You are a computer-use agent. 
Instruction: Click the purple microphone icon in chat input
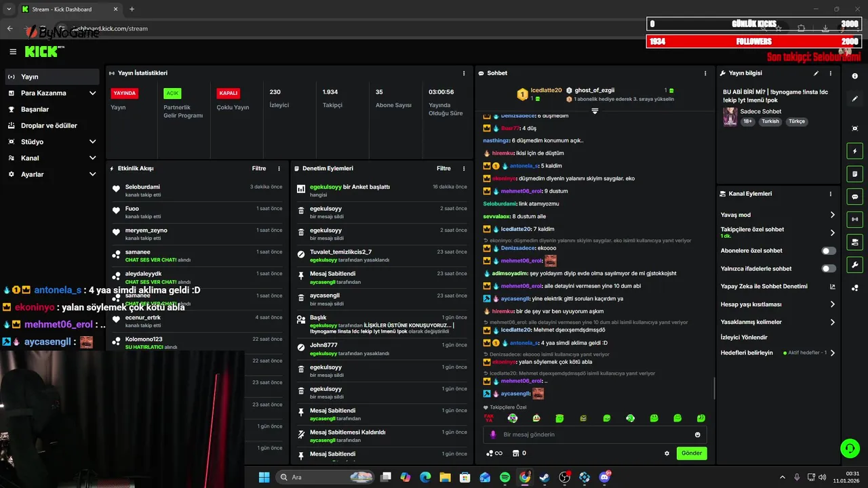pyautogui.click(x=493, y=434)
